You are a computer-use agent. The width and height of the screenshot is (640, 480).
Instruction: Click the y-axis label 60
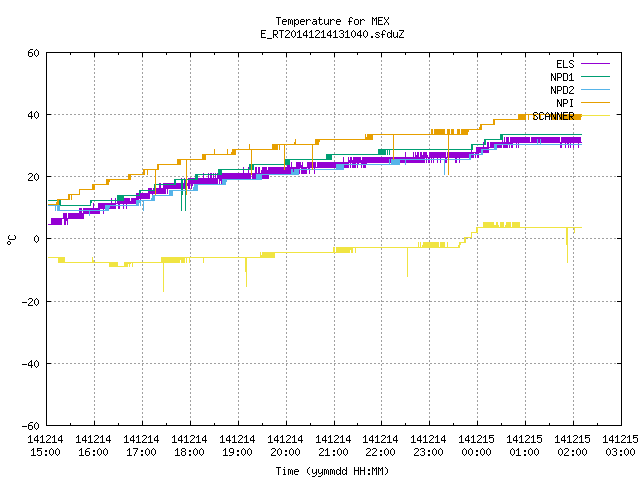pyautogui.click(x=33, y=53)
